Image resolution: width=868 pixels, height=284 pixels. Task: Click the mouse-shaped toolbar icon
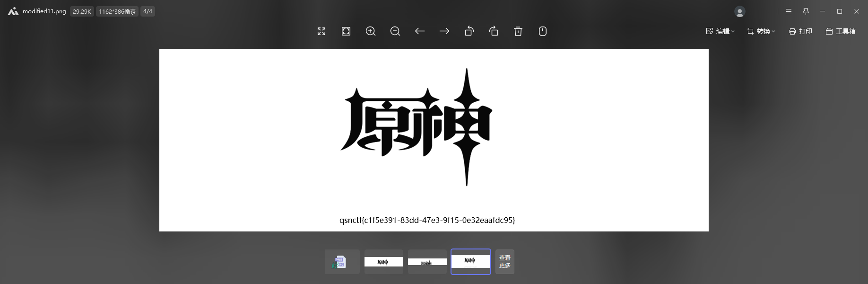coord(543,31)
